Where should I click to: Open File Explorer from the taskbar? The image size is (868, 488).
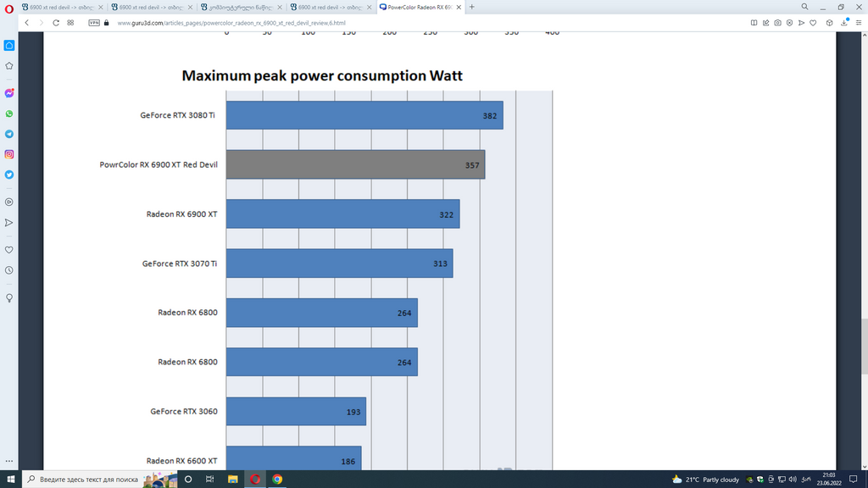point(232,480)
